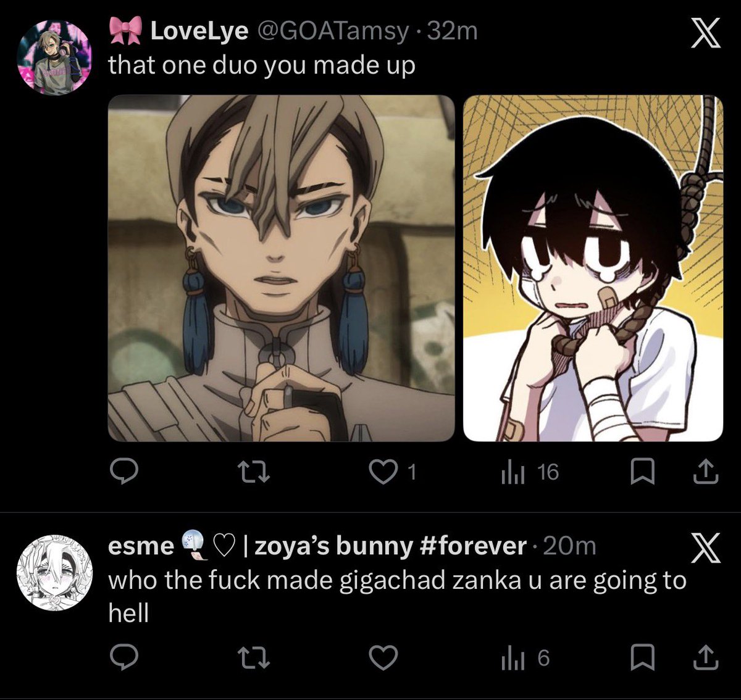
Task: Bookmark esme's tweet
Action: coord(642,659)
